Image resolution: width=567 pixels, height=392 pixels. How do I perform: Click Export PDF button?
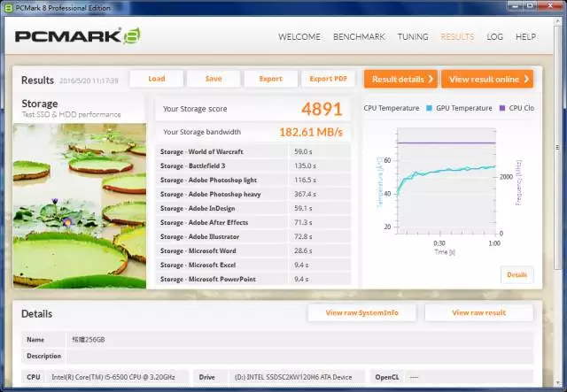(328, 79)
